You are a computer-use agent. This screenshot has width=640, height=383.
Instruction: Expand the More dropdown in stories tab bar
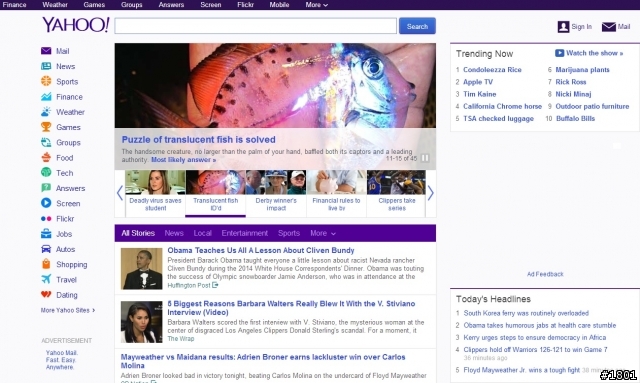click(323, 233)
